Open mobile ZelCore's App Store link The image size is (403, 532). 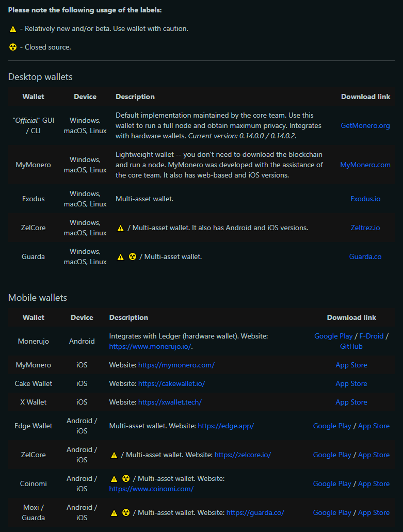(x=374, y=455)
